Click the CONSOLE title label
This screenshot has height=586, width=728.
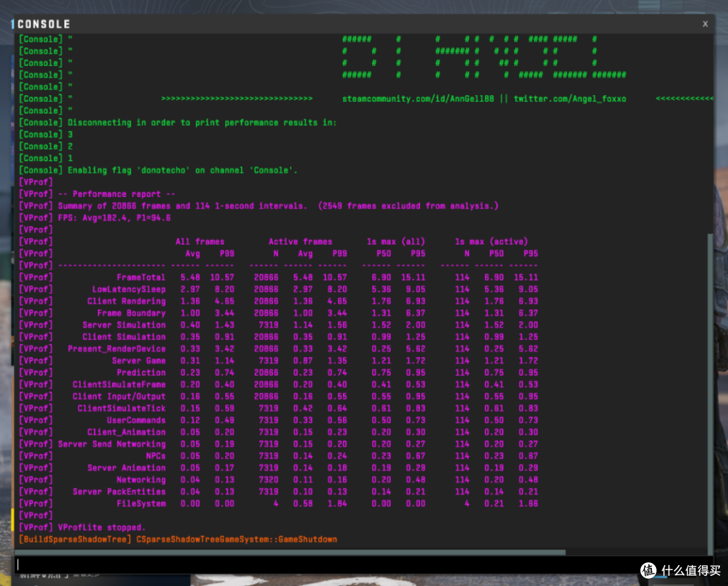44,24
